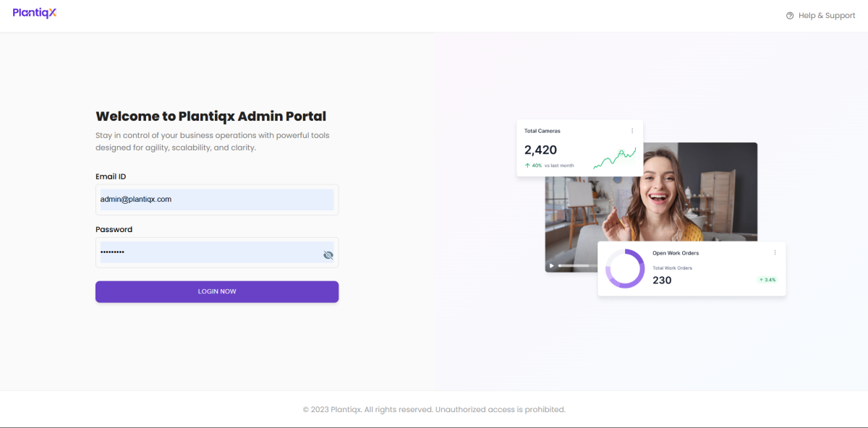Click the Help & Support question mark icon

tap(790, 16)
